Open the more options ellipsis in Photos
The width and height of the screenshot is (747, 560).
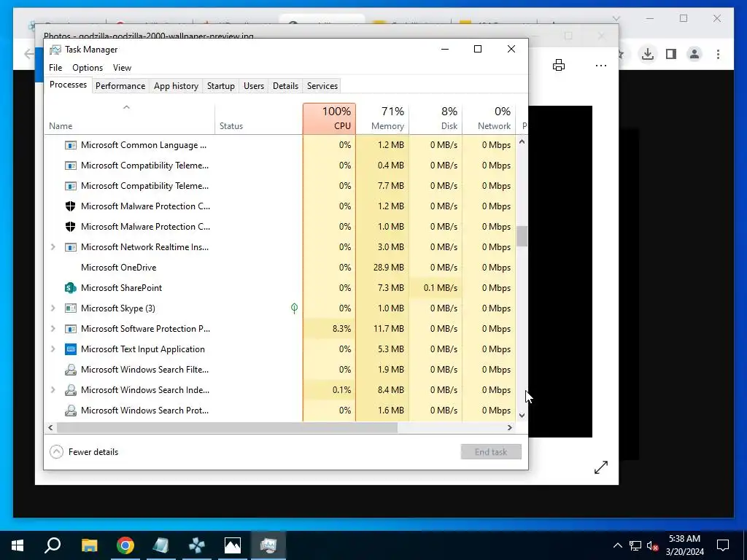pyautogui.click(x=601, y=65)
